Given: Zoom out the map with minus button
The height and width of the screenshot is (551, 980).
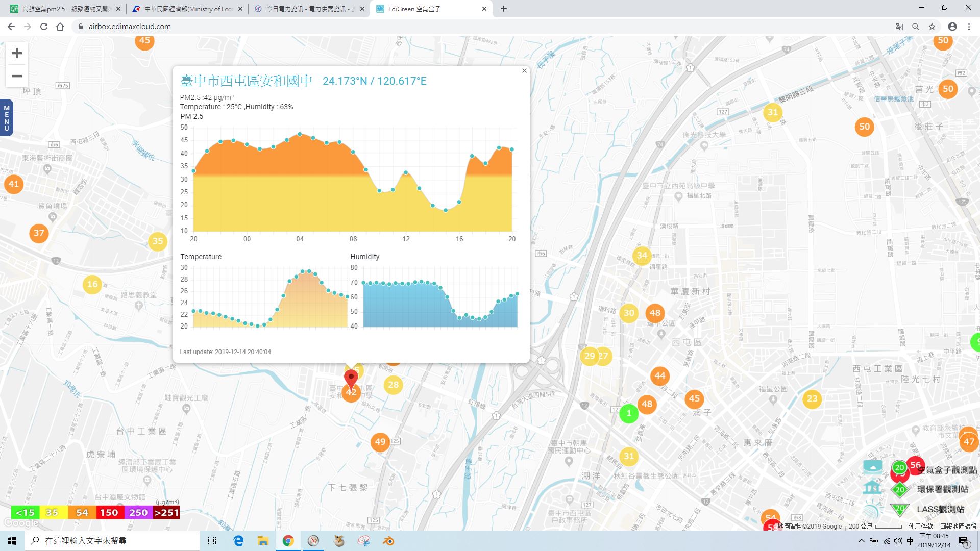Looking at the screenshot, I should (17, 77).
